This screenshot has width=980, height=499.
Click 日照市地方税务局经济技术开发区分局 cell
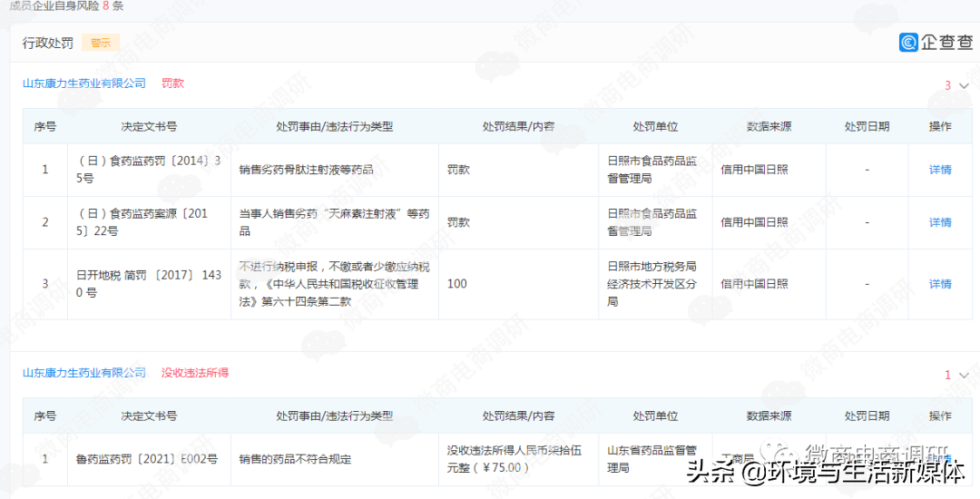[x=652, y=284]
